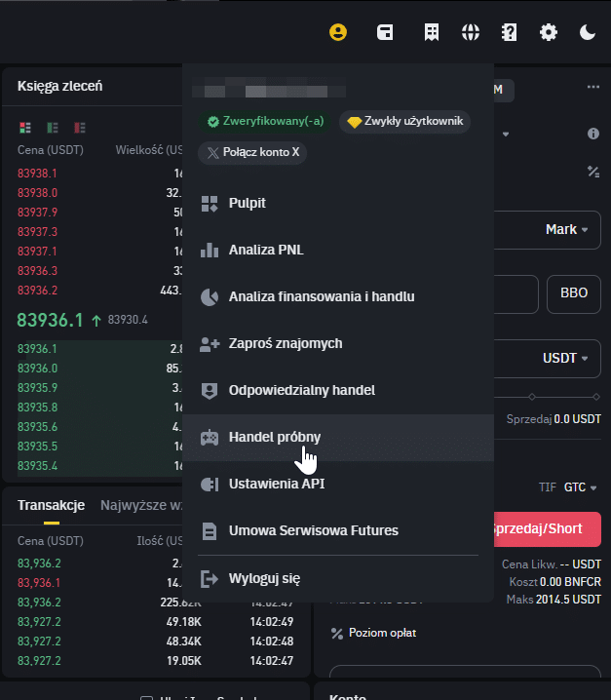Click Połącz konto X button
The image size is (611, 700).
tap(252, 153)
